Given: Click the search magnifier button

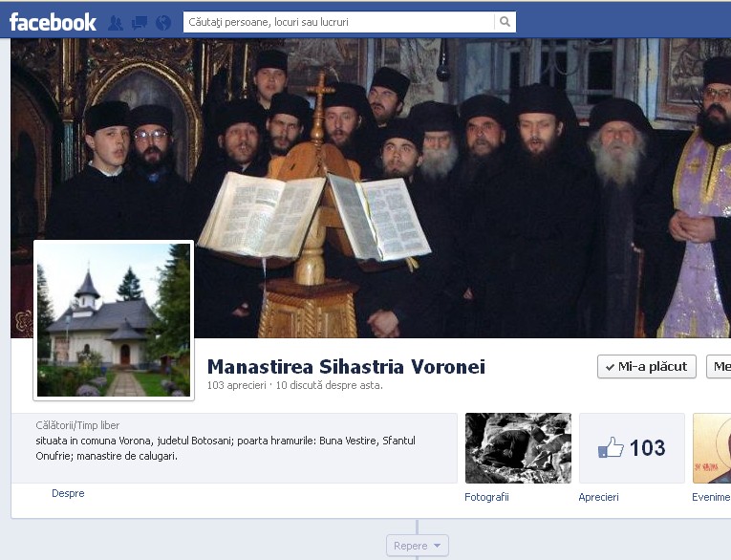Looking at the screenshot, I should click(x=505, y=21).
